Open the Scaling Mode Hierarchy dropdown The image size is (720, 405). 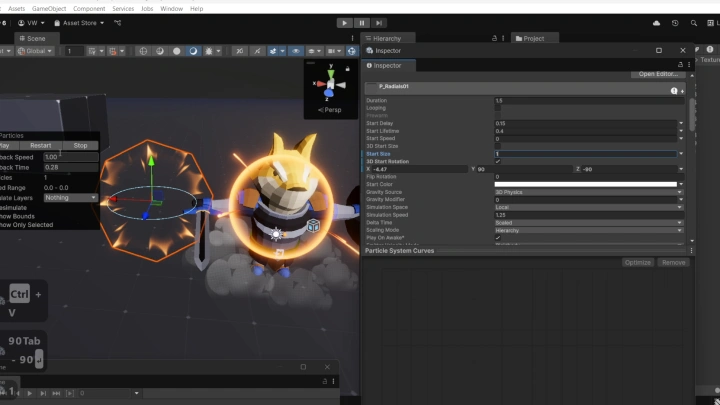click(x=589, y=231)
